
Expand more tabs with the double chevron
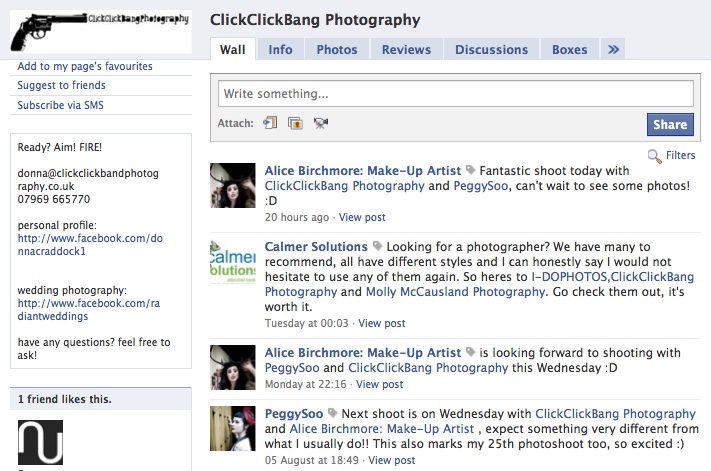(x=613, y=49)
